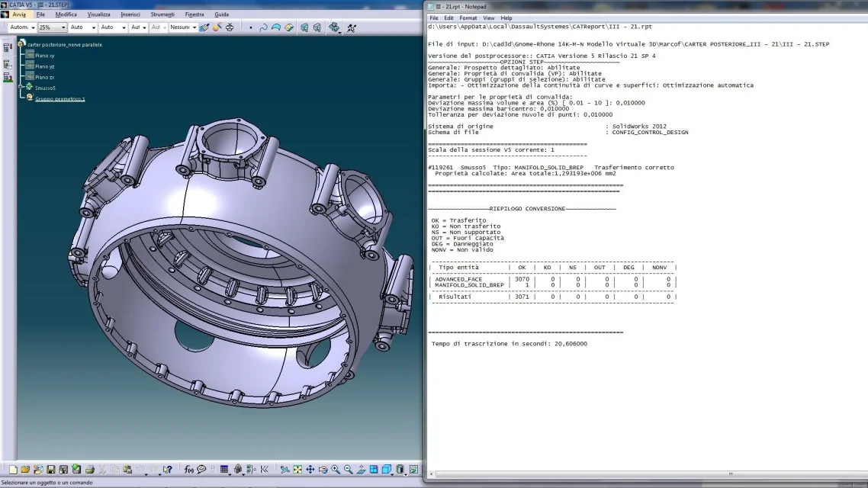Select the Pan view tool

(310, 470)
